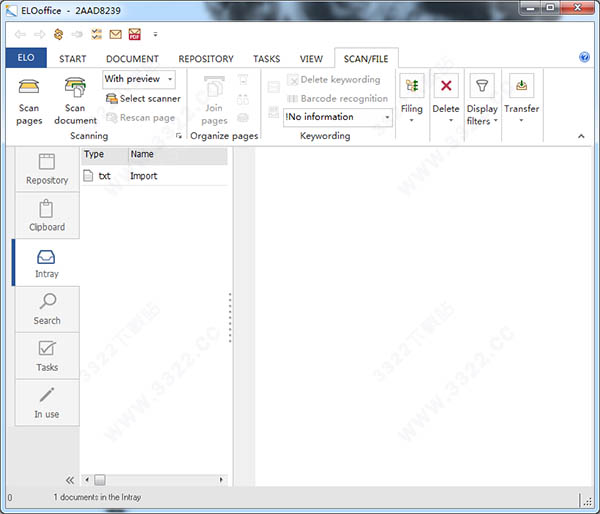The height and width of the screenshot is (514, 600).
Task: Click the window resize grip in status bar
Action: coord(586,501)
